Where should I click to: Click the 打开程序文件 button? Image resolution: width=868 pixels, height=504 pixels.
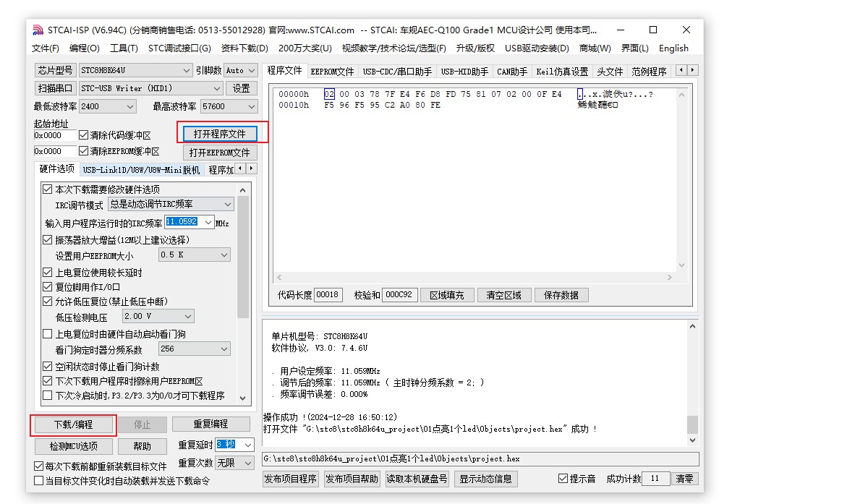coord(219,134)
